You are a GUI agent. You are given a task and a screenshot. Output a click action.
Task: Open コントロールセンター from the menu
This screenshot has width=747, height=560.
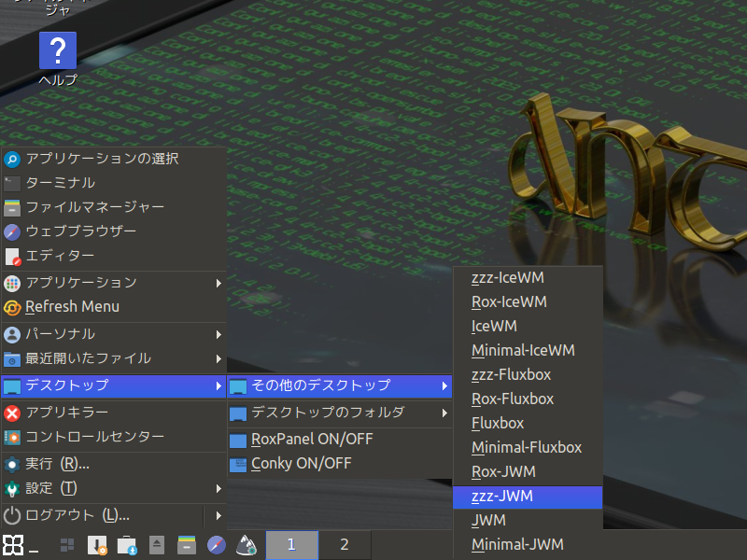pyautogui.click(x=113, y=437)
